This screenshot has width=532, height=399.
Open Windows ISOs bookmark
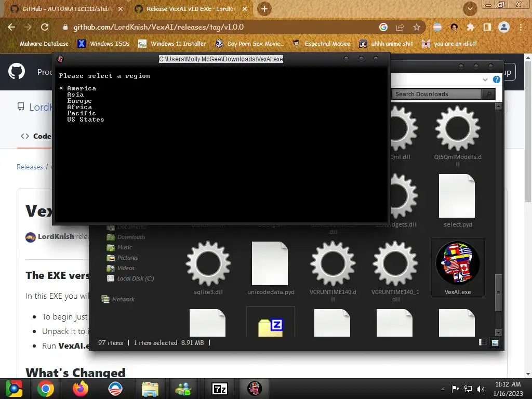103,44
